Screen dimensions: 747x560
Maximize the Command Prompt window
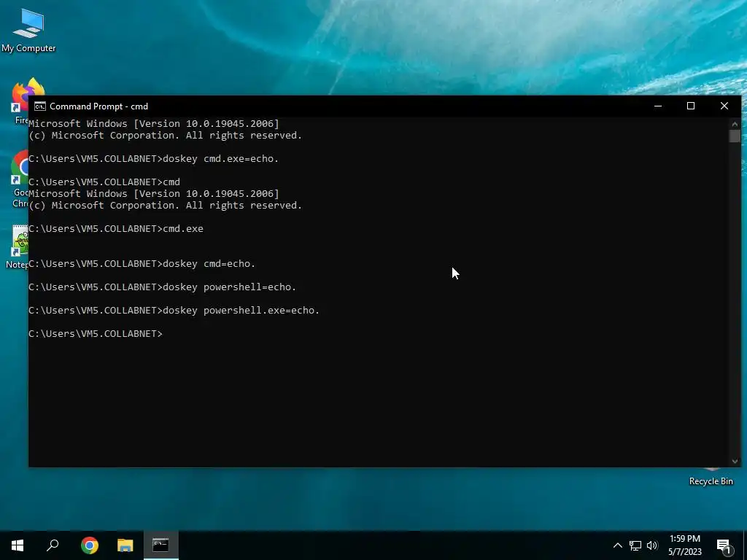click(x=691, y=106)
